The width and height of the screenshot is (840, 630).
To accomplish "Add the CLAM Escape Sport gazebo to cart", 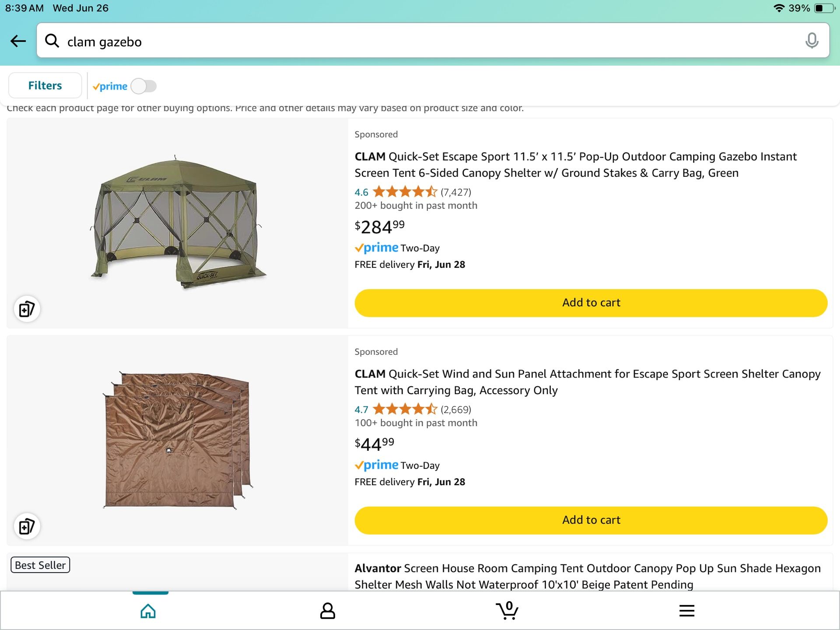I will pos(591,303).
